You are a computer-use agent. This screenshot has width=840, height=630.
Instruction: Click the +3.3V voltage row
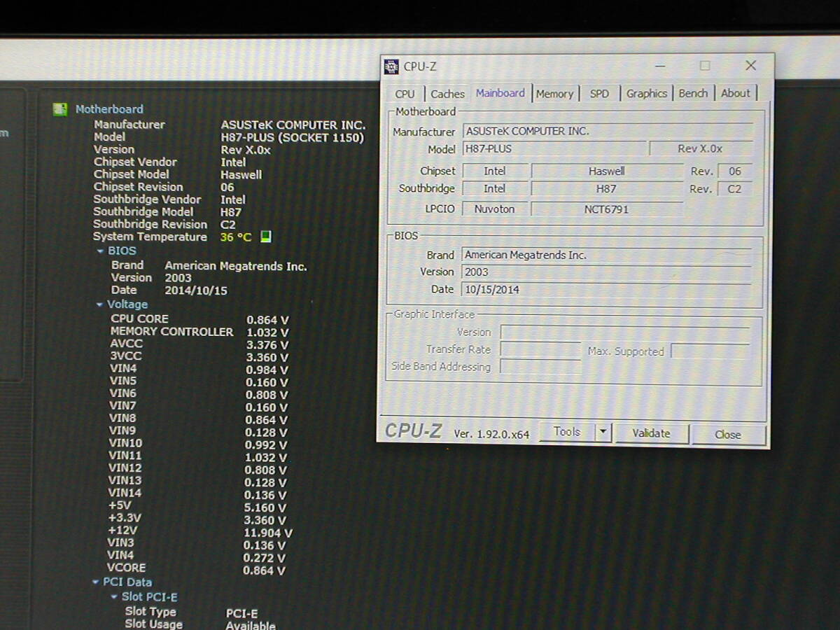(x=197, y=519)
